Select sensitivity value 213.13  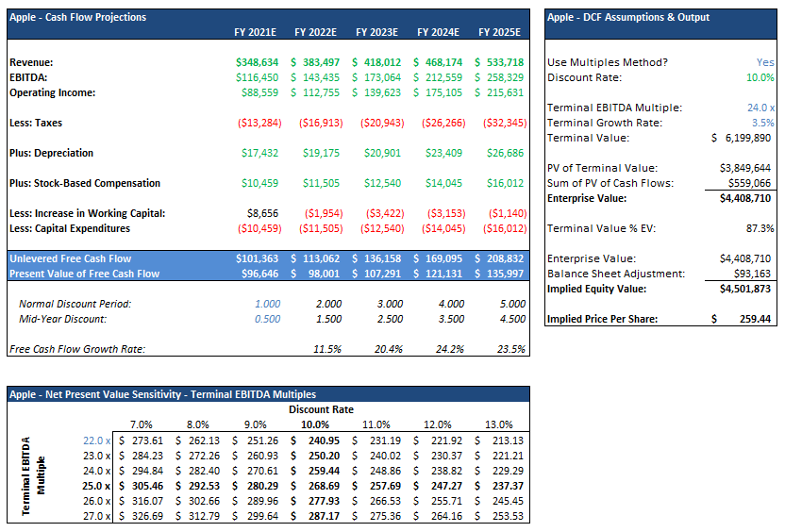(x=508, y=441)
